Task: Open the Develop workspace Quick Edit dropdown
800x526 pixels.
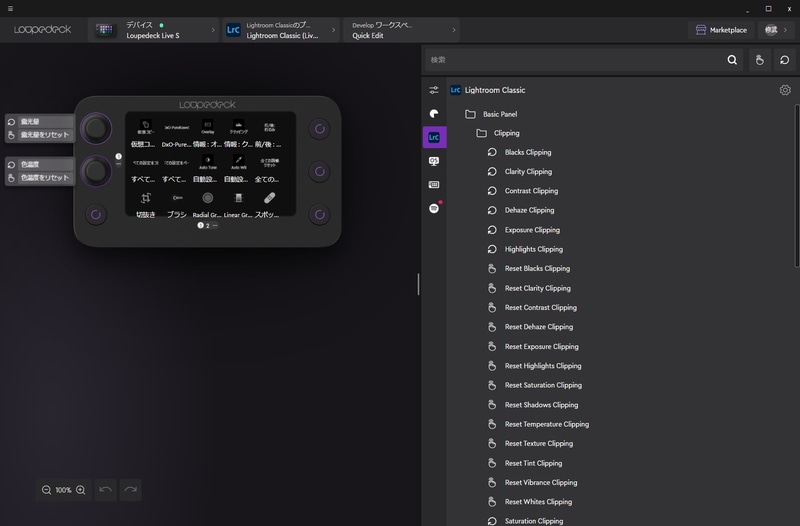Action: point(402,30)
